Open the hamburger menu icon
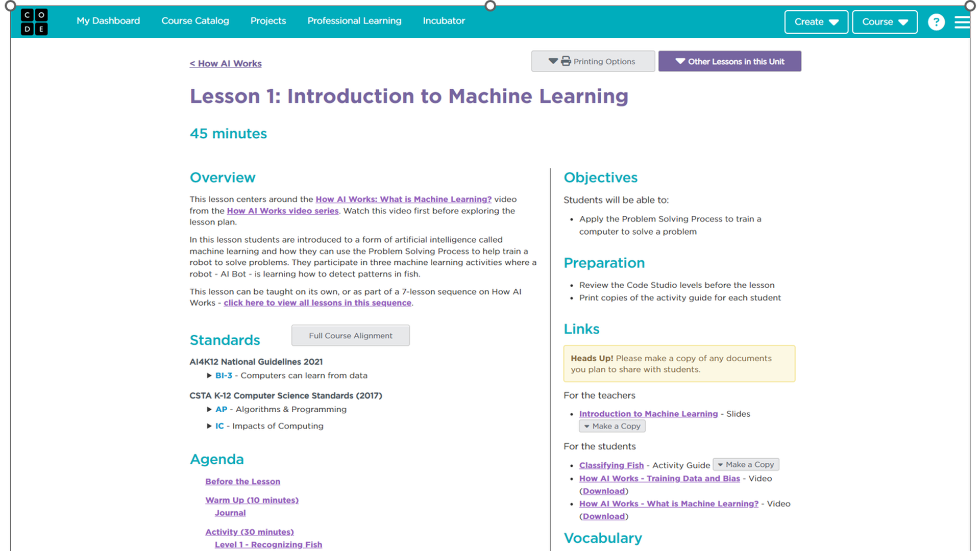Image resolution: width=980 pixels, height=551 pixels. pyautogui.click(x=962, y=21)
